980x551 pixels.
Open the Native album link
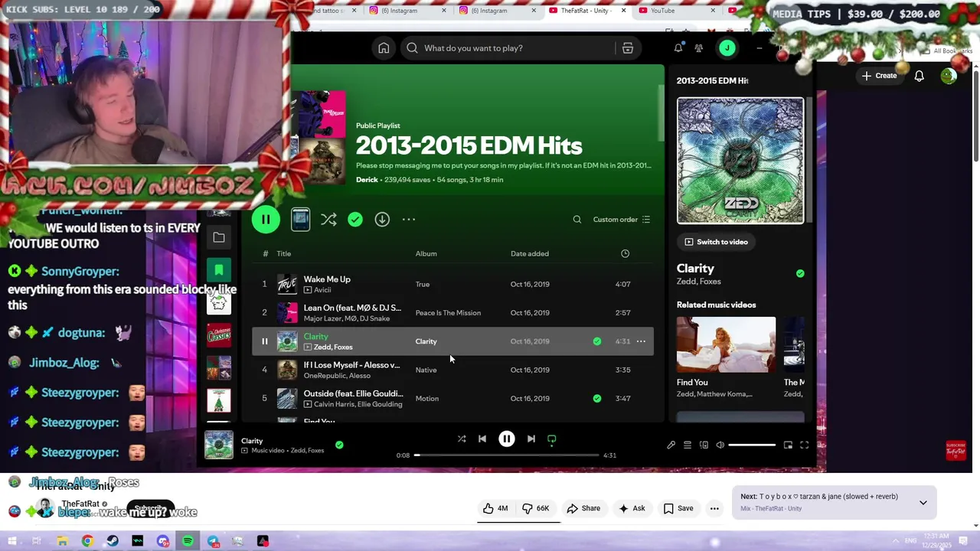[x=426, y=370]
